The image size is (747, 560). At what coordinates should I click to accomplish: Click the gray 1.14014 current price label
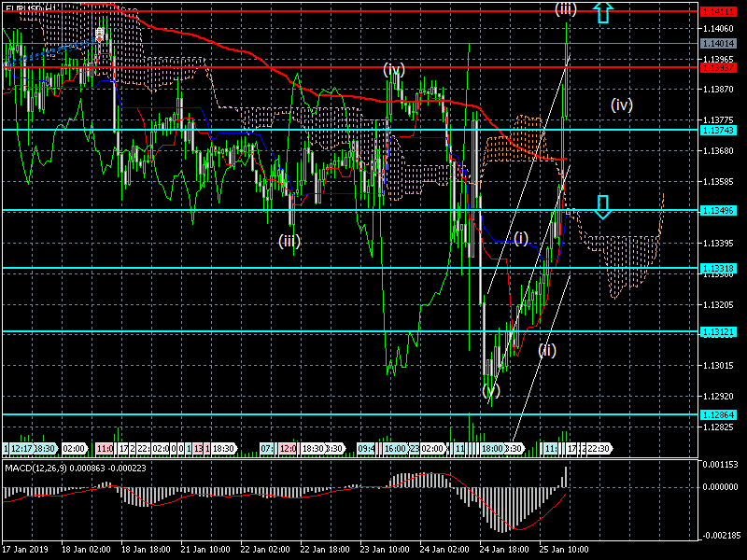click(719, 43)
